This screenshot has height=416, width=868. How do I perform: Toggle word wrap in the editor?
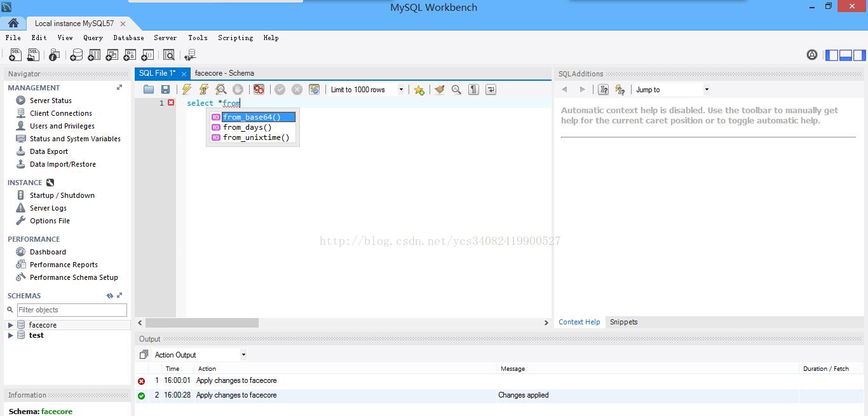click(491, 90)
